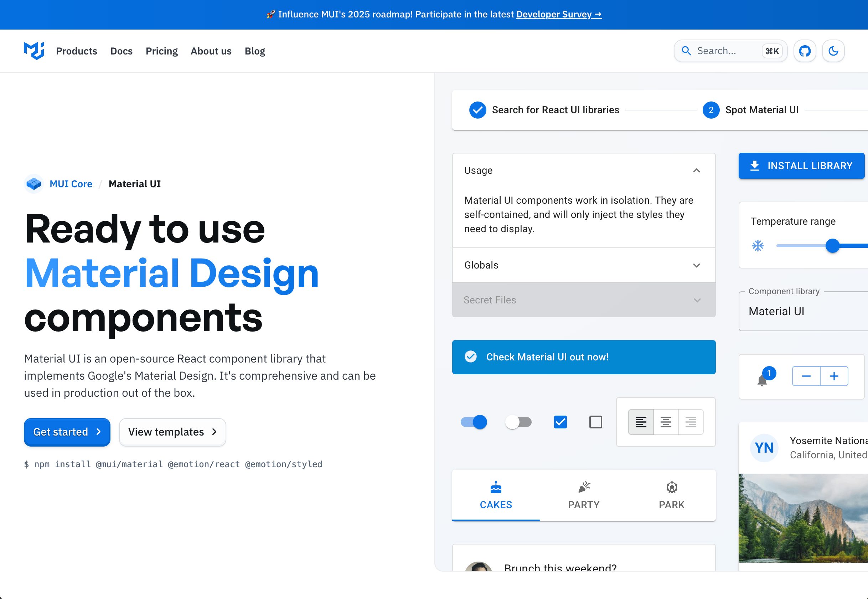Image resolution: width=868 pixels, height=599 pixels.
Task: Click the View templates button
Action: pyautogui.click(x=172, y=432)
